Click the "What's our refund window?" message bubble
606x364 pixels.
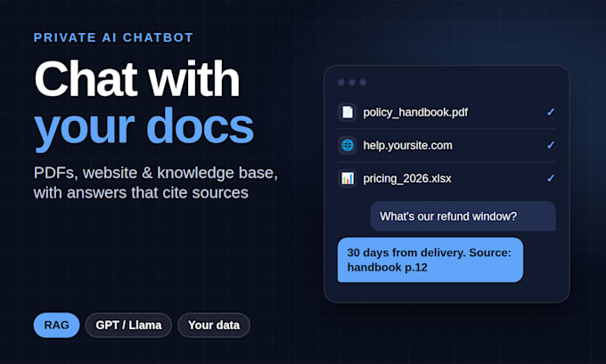tap(463, 216)
